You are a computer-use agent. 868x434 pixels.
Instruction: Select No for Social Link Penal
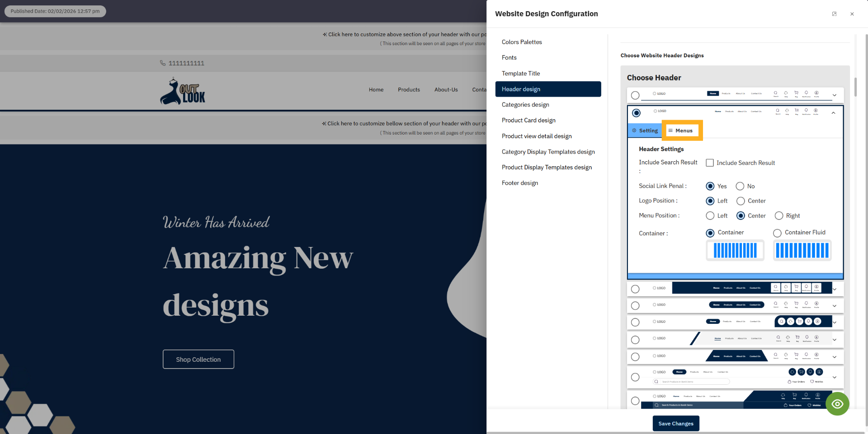[x=740, y=186]
